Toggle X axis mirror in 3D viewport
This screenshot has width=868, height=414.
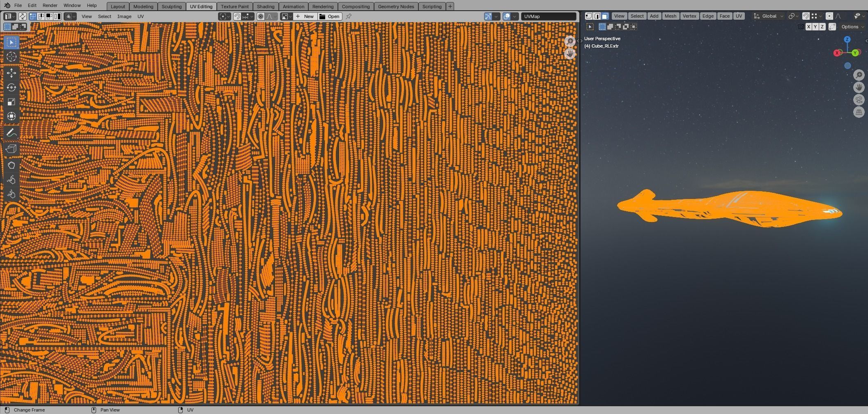808,27
